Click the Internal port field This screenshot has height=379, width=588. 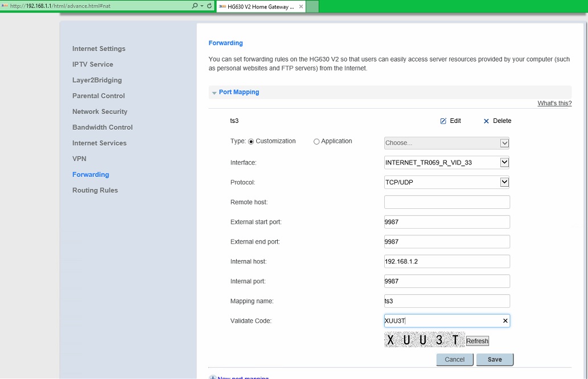[447, 281]
